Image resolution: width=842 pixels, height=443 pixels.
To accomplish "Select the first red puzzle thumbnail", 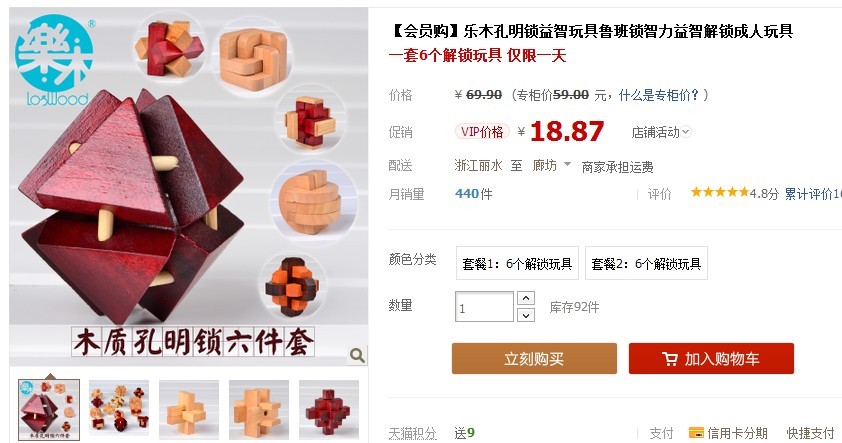I will tap(49, 410).
